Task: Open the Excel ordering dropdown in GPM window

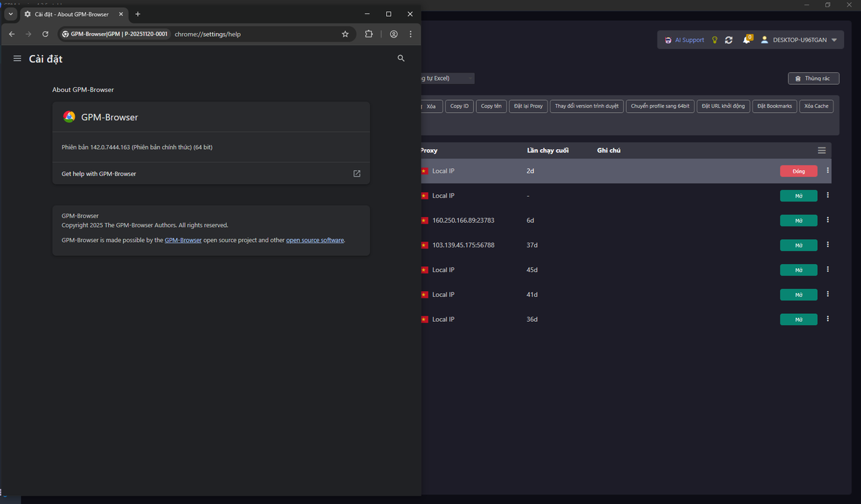Action: pyautogui.click(x=447, y=79)
